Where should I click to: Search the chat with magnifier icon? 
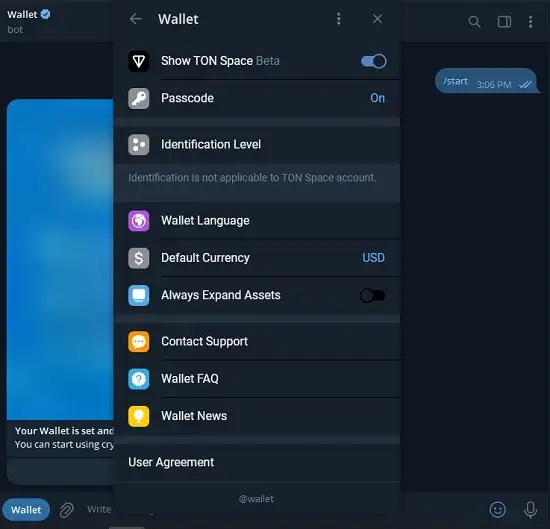point(474,22)
